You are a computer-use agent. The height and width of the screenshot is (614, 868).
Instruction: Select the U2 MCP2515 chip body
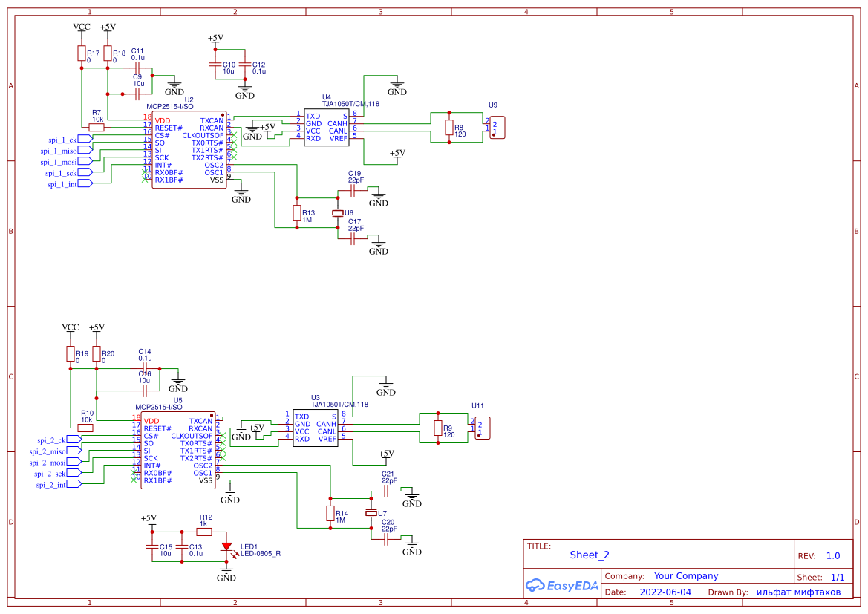[x=189, y=150]
